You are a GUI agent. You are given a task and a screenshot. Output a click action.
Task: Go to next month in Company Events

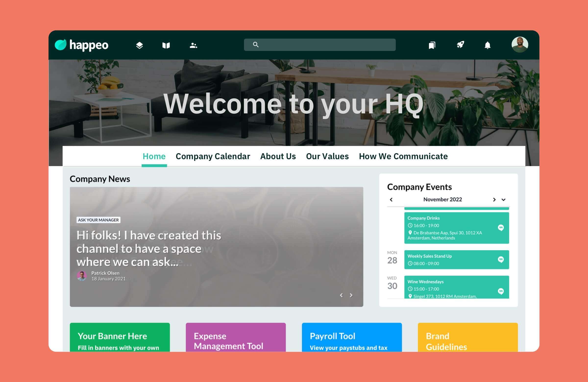tap(495, 200)
